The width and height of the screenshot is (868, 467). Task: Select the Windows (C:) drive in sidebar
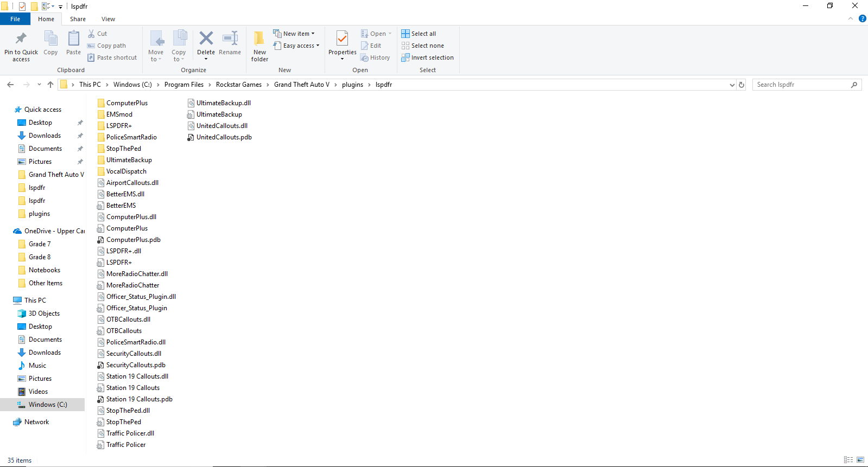pos(48,405)
